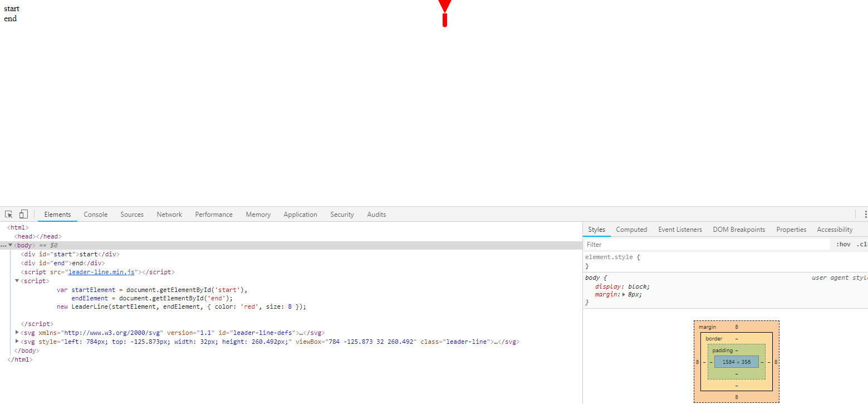Expand the leader-line svg element
Image resolution: width=868 pixels, height=404 pixels.
click(17, 341)
